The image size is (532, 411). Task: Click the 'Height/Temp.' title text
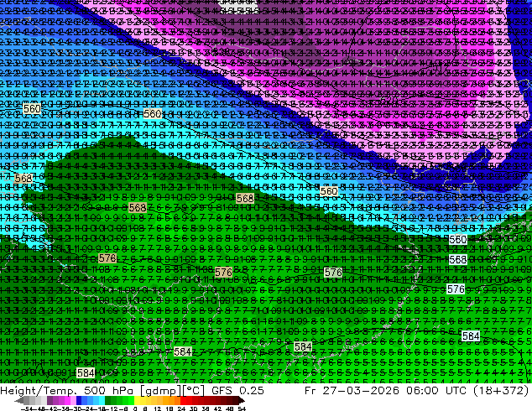tap(40, 391)
